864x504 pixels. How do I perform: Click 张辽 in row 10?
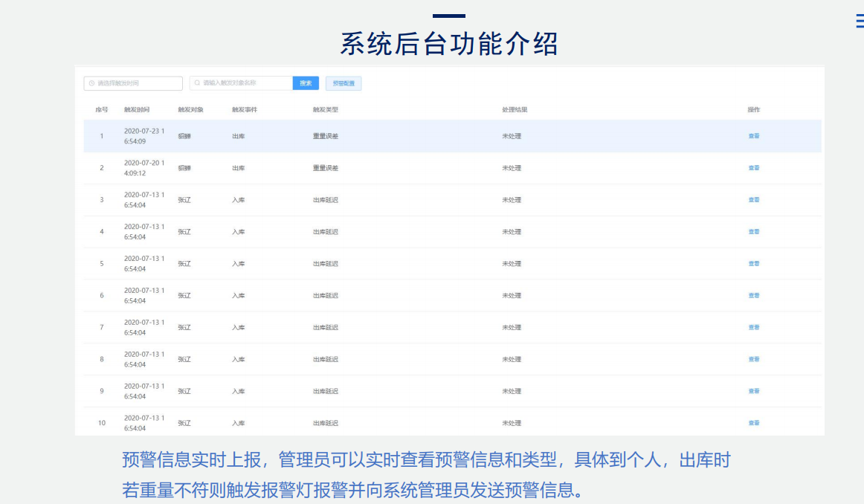pyautogui.click(x=184, y=423)
